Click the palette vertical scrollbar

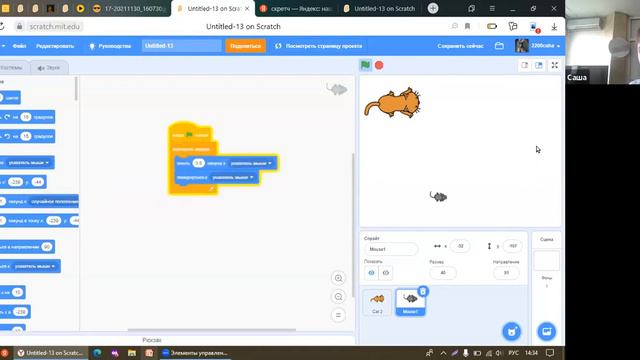click(76, 88)
